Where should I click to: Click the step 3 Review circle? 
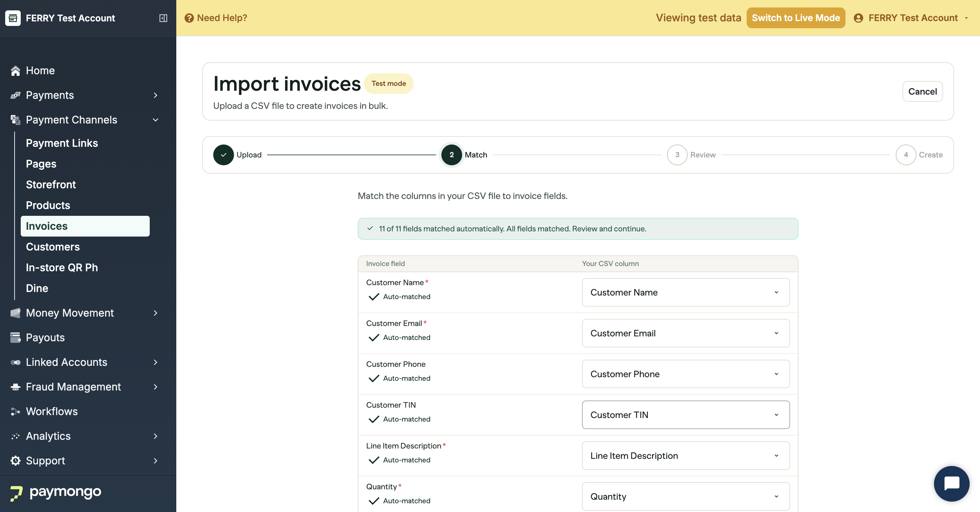(x=677, y=155)
